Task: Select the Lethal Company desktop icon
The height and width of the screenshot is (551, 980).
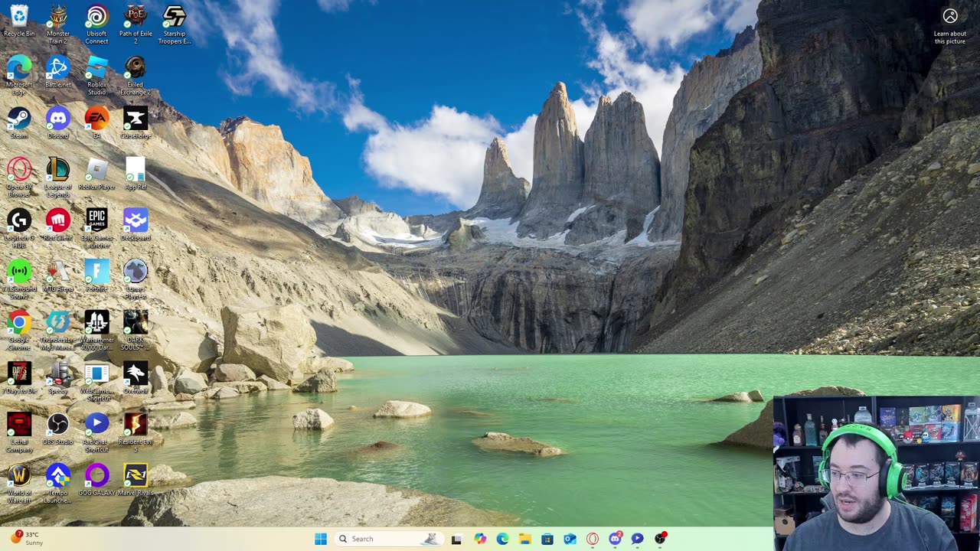Action: [x=19, y=432]
